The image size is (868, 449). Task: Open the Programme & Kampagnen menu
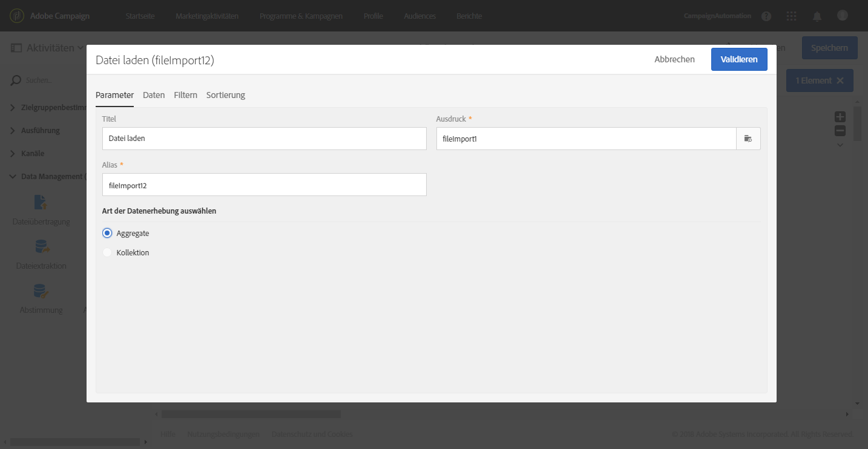click(301, 16)
